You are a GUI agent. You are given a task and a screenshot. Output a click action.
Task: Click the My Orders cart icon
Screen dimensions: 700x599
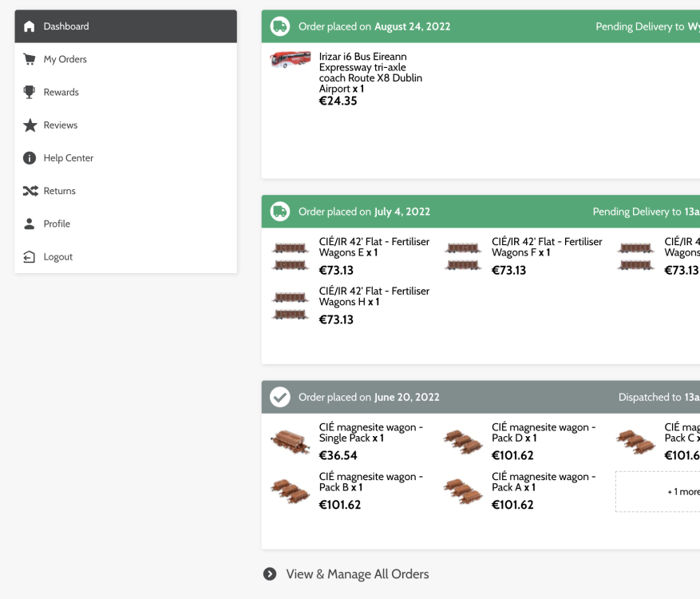click(30, 59)
